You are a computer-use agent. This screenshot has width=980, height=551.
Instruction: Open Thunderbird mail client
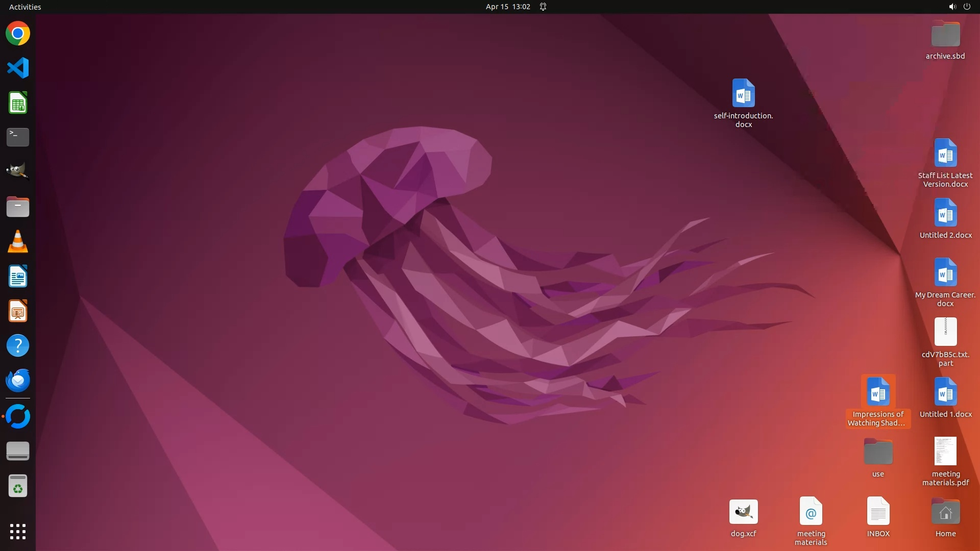click(18, 381)
